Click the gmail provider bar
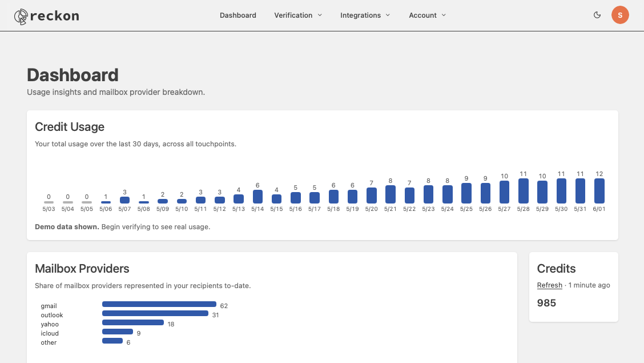The height and width of the screenshot is (363, 644). (159, 304)
